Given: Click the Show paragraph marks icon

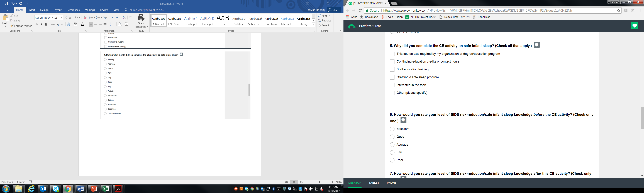Looking at the screenshot, I should [130, 18].
